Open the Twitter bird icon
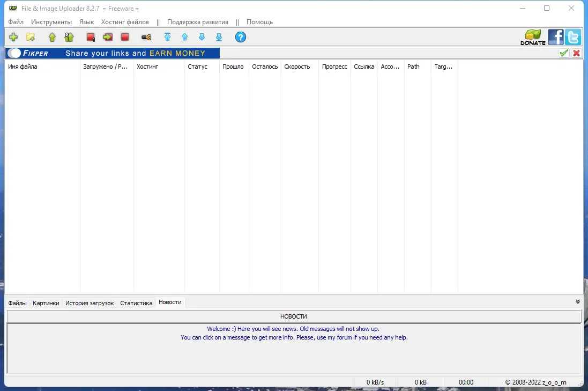 573,37
